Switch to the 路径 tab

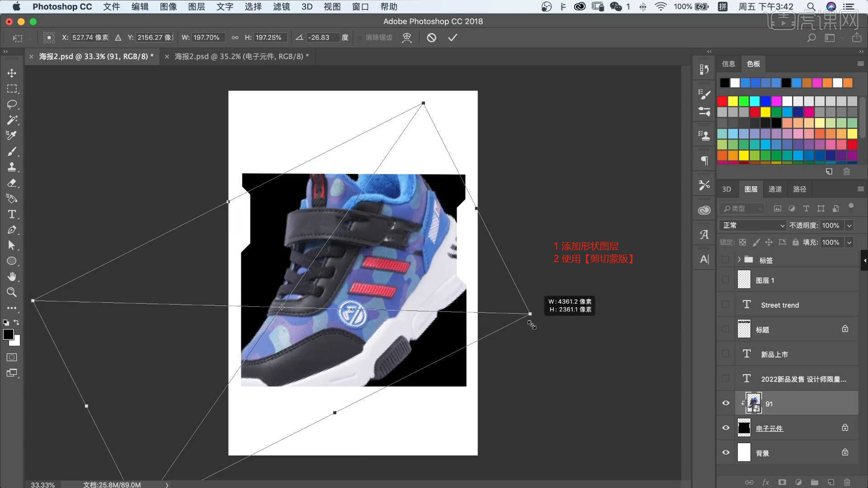coord(799,189)
